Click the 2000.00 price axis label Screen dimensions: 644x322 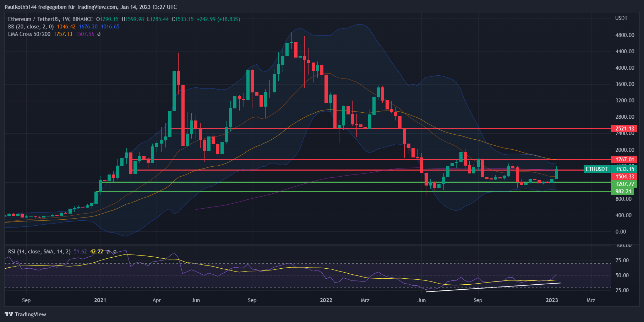(625, 150)
